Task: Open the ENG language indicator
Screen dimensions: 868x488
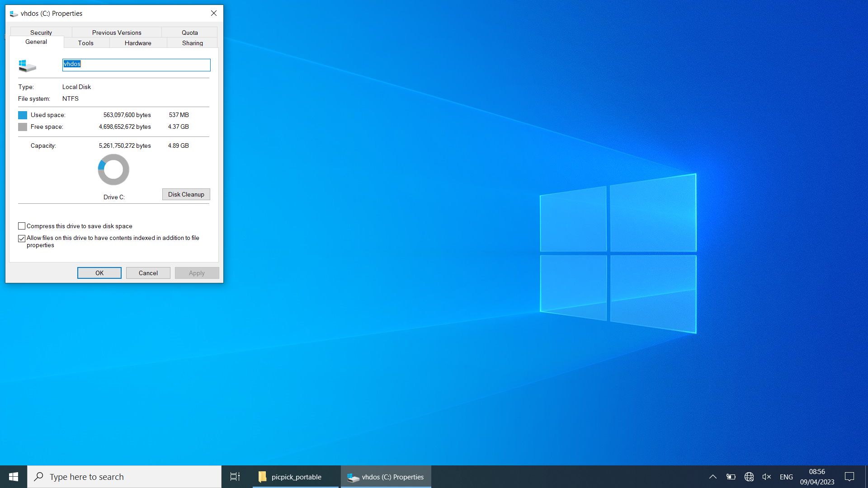Action: (786, 477)
